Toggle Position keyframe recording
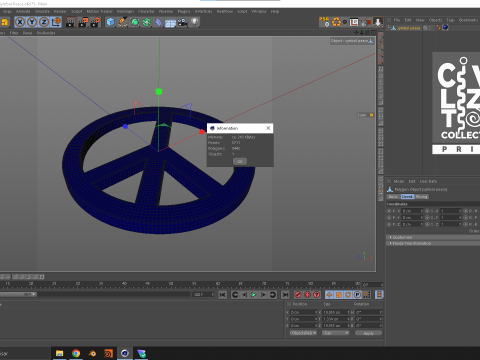The height and width of the screenshot is (360, 480). click(329, 295)
